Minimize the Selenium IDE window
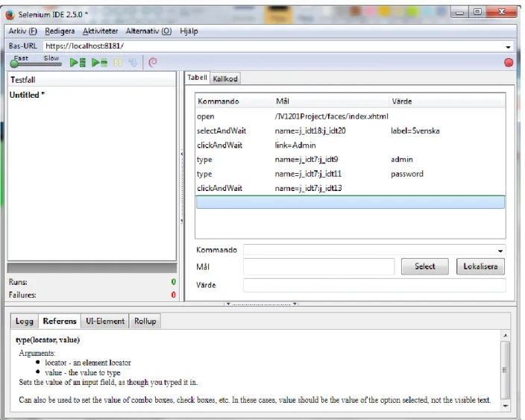The width and height of the screenshot is (525, 420). click(459, 13)
